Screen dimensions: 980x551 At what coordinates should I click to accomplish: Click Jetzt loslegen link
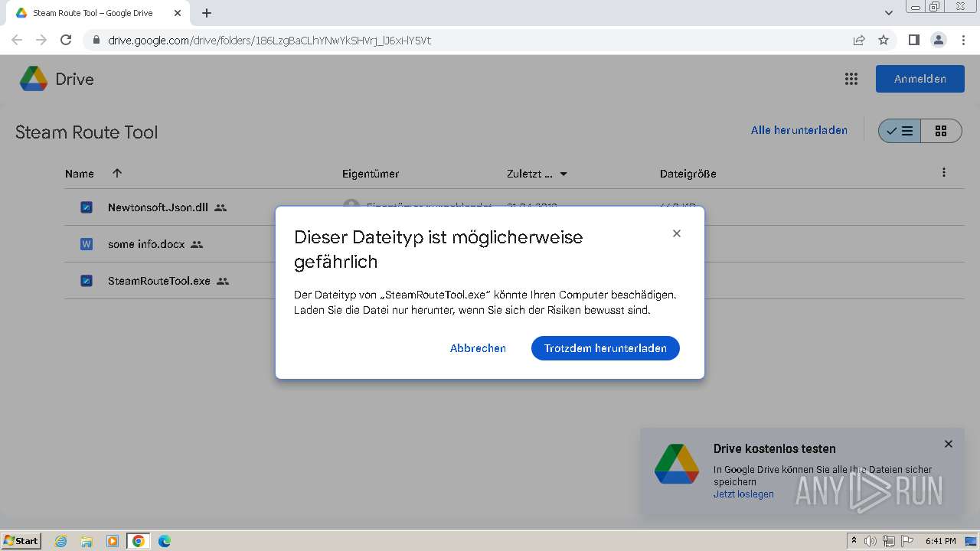pyautogui.click(x=743, y=494)
